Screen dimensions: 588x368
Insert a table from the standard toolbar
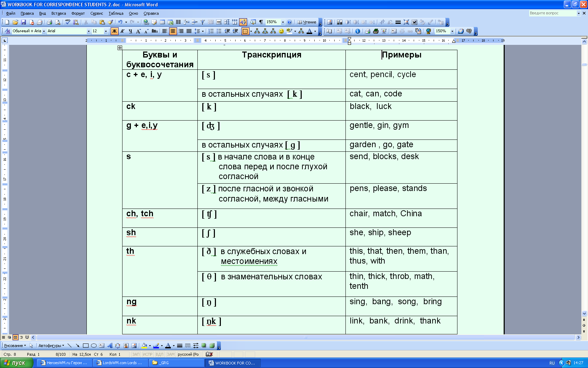point(162,22)
